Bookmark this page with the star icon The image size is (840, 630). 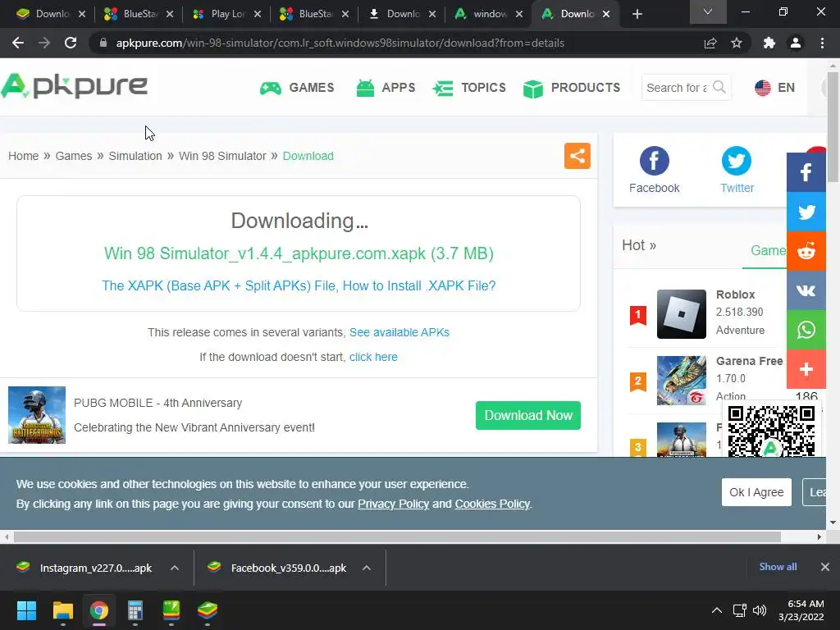click(x=737, y=43)
